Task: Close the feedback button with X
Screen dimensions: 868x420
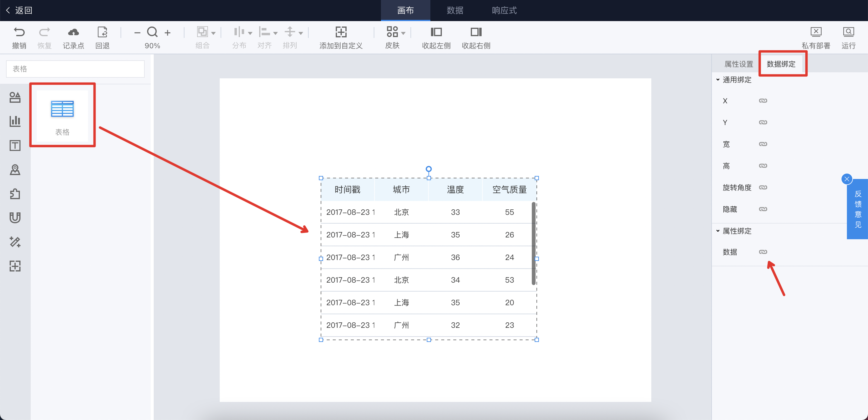Action: [847, 179]
